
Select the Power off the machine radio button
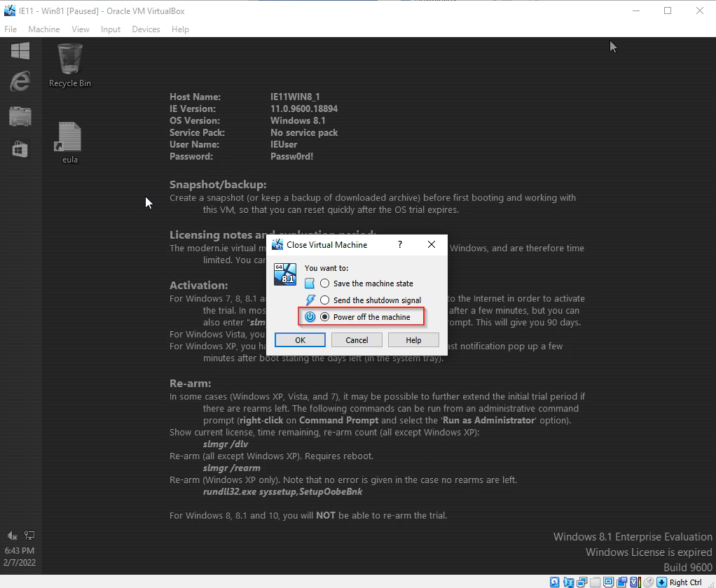pos(324,317)
